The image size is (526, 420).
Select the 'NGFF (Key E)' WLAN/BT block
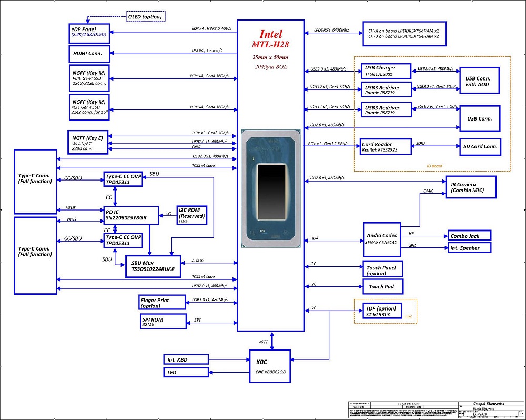coord(88,142)
